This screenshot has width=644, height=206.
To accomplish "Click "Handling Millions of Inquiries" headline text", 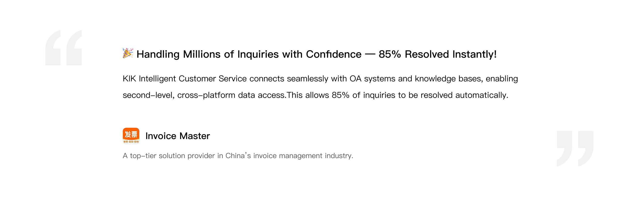I will click(208, 54).
